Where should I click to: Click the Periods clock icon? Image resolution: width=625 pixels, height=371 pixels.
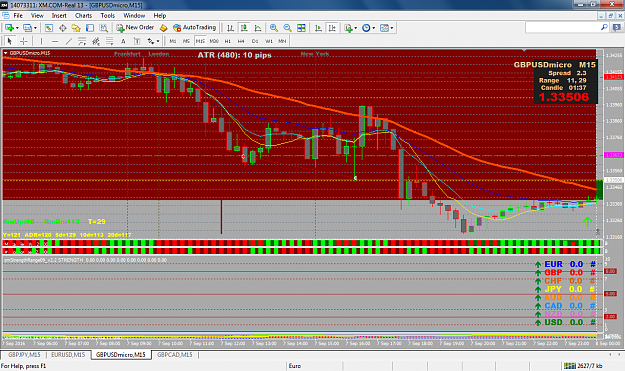[366, 28]
